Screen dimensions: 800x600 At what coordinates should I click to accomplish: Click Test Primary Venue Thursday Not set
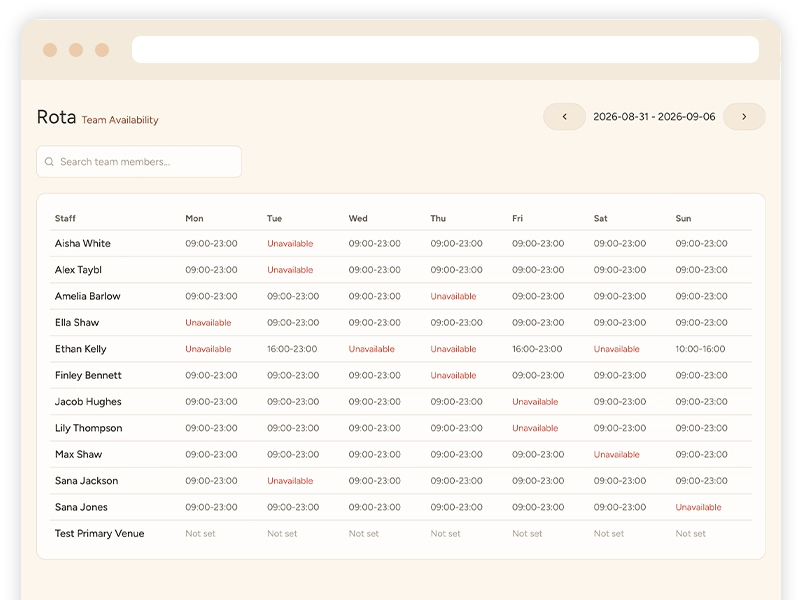click(445, 534)
